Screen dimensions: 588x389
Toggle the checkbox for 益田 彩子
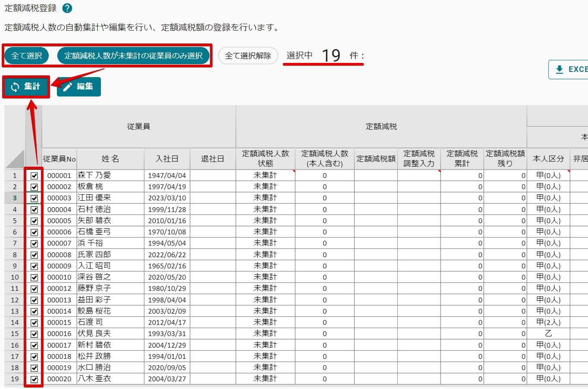pyautogui.click(x=34, y=300)
